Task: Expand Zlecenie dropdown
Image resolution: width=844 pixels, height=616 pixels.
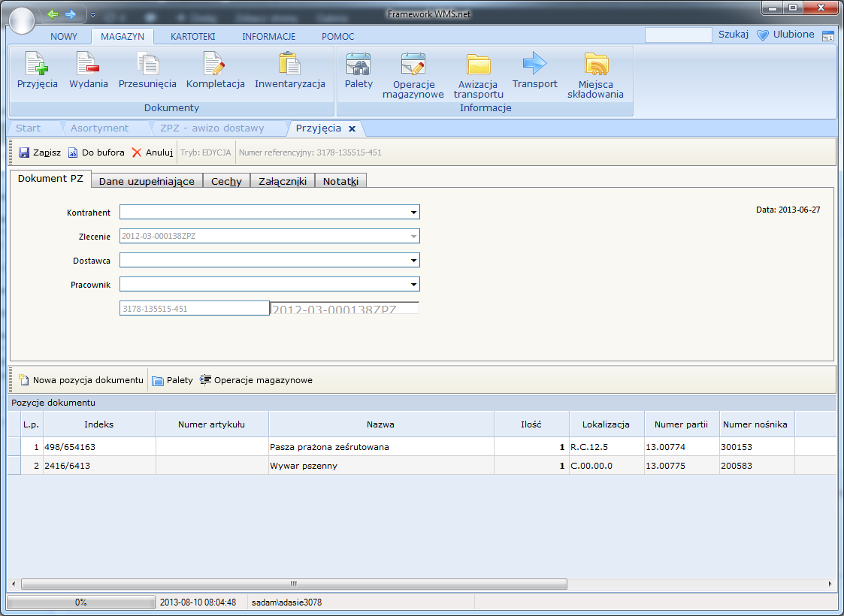Action: click(x=413, y=236)
